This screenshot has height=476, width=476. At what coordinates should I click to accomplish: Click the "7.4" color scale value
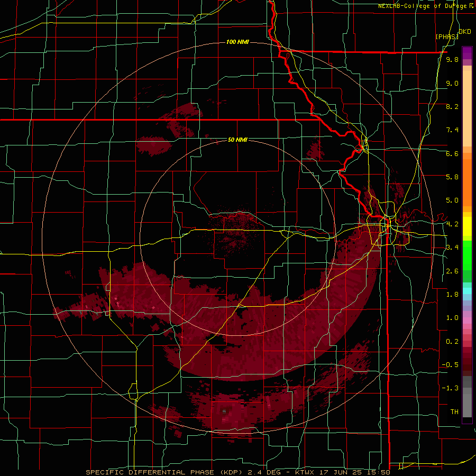(x=452, y=130)
